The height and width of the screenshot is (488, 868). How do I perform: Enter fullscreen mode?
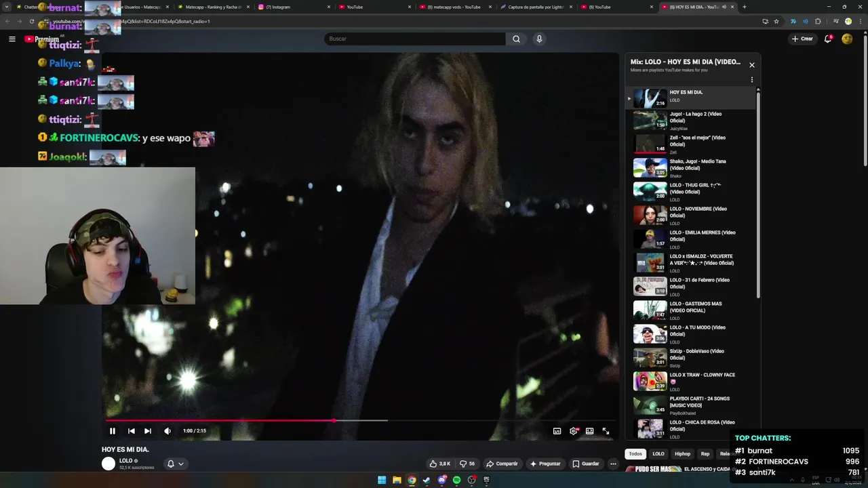point(606,431)
